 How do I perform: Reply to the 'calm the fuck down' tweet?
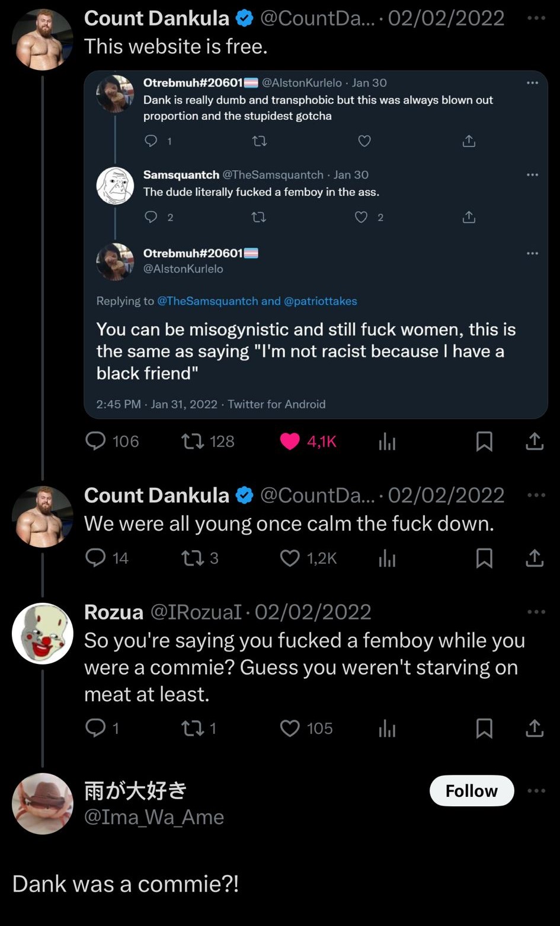click(95, 558)
